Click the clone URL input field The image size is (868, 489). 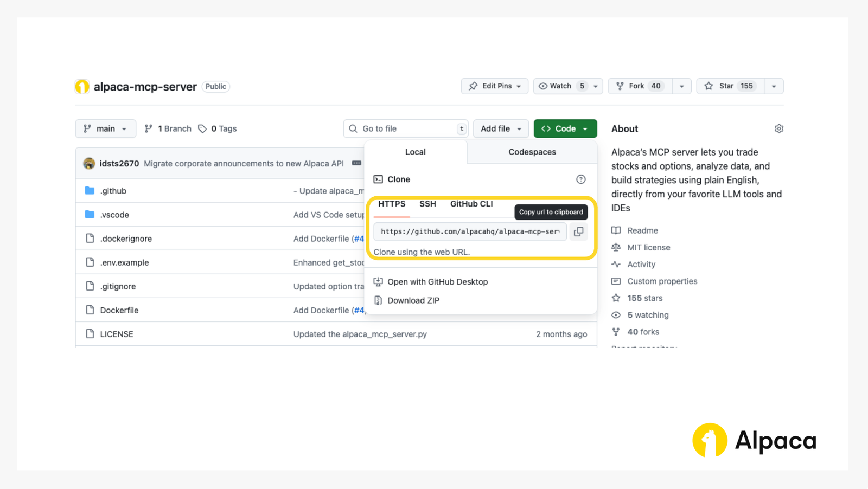469,231
